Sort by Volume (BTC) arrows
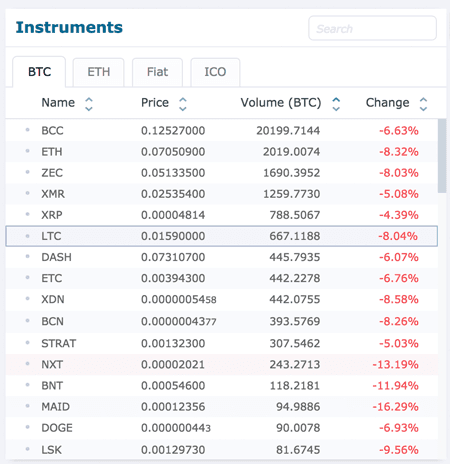Screen dimensions: 450x464 [x=336, y=104]
